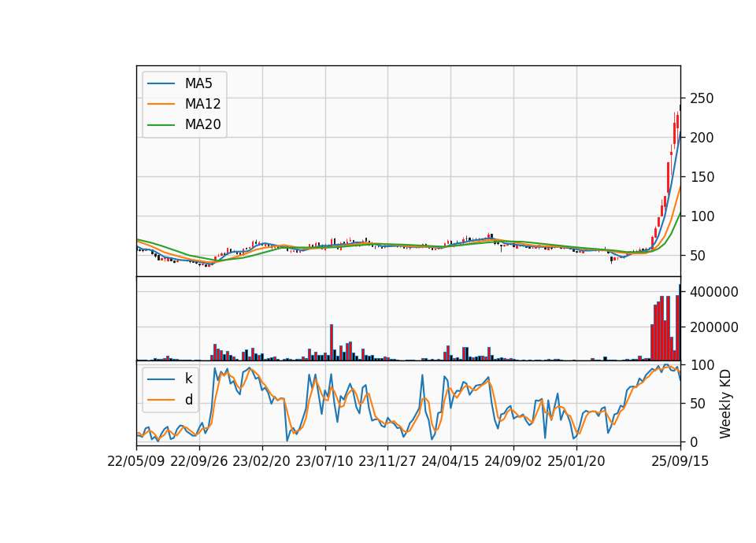Click the 150 price axis label
Image resolution: width=756 pixels, height=543 pixels.
click(702, 177)
